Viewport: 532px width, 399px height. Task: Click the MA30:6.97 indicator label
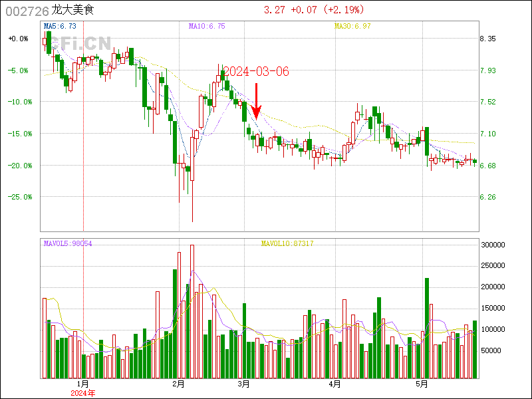352,26
